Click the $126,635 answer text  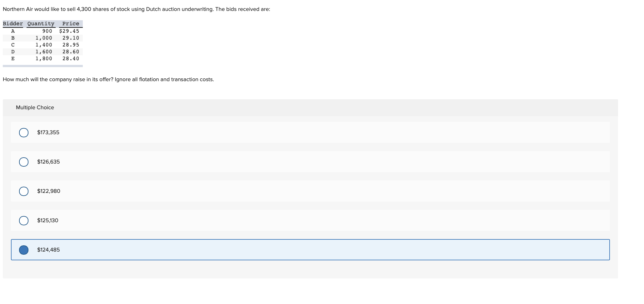click(48, 162)
